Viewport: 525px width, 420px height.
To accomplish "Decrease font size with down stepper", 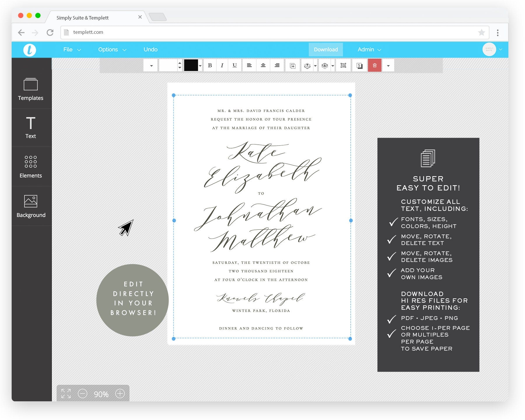I will click(x=180, y=68).
